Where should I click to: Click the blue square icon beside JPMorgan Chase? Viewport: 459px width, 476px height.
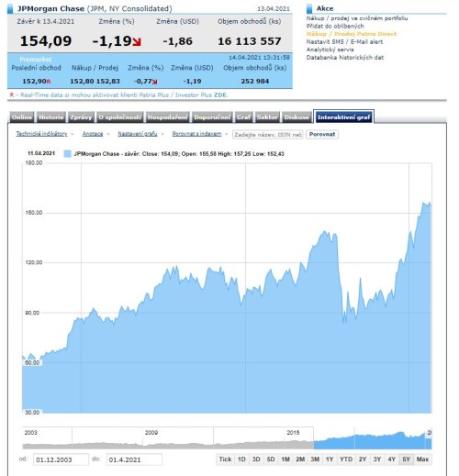pos(10,8)
